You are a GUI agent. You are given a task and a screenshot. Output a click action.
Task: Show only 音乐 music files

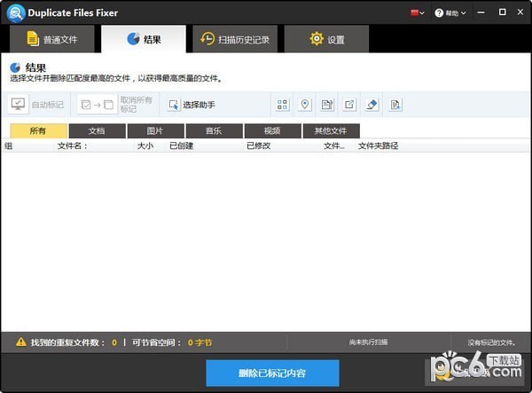click(214, 131)
